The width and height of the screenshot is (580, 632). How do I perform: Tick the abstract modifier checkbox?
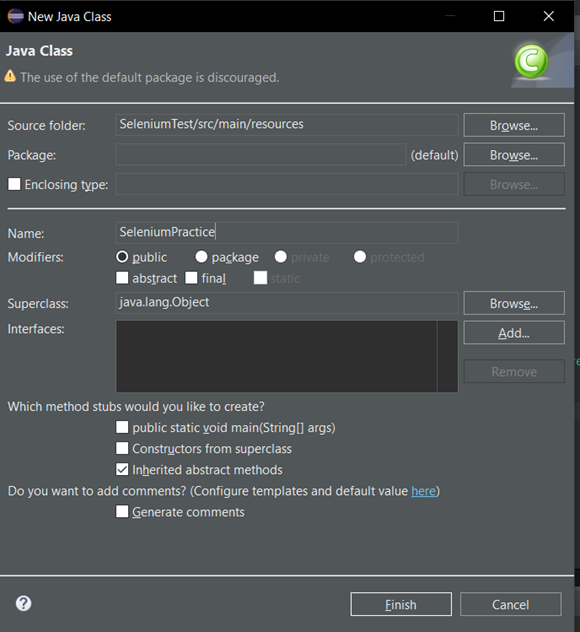pyautogui.click(x=122, y=278)
